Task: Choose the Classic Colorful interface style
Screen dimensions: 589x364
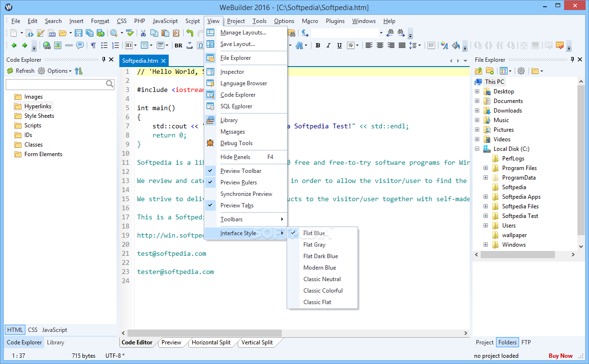Action: coord(322,291)
